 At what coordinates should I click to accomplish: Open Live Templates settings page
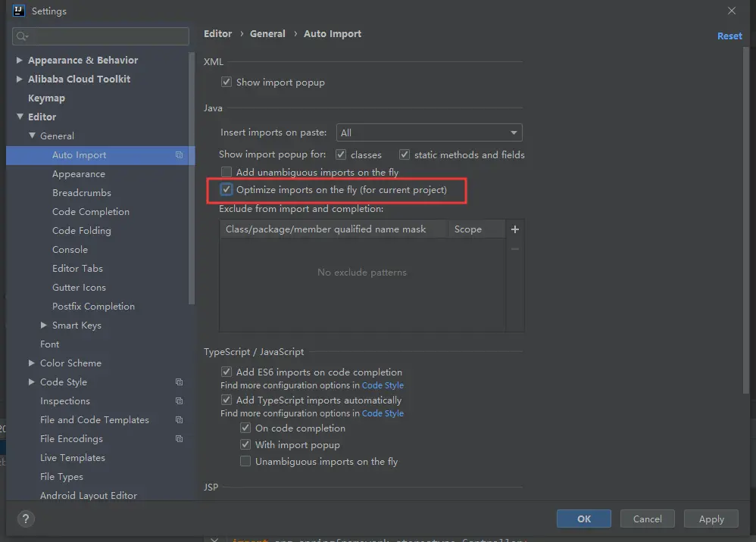pyautogui.click(x=72, y=458)
